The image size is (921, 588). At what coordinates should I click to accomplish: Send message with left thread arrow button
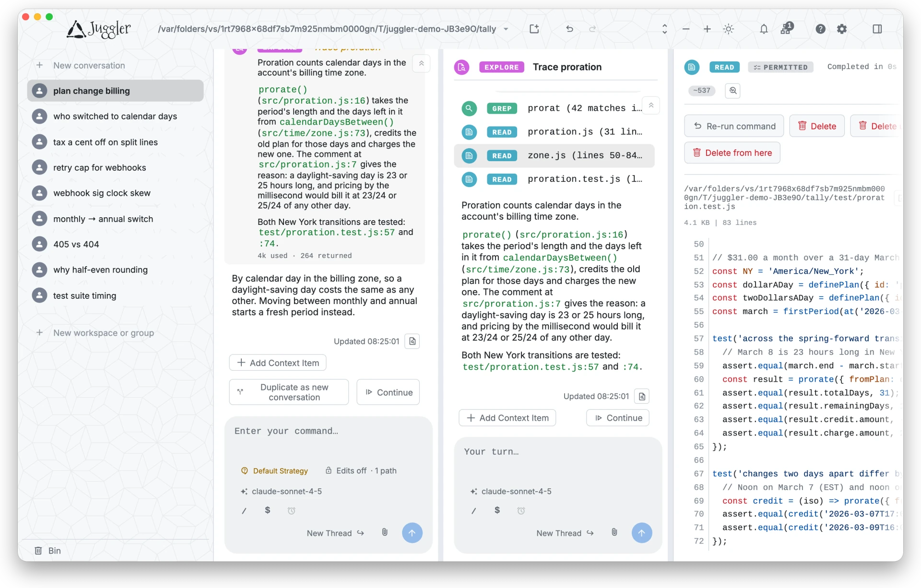tap(412, 533)
